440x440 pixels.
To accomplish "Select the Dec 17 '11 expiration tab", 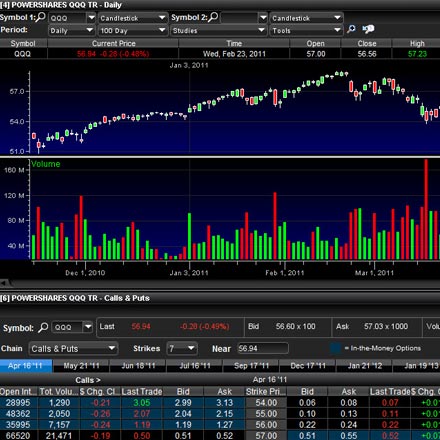I will [x=308, y=366].
